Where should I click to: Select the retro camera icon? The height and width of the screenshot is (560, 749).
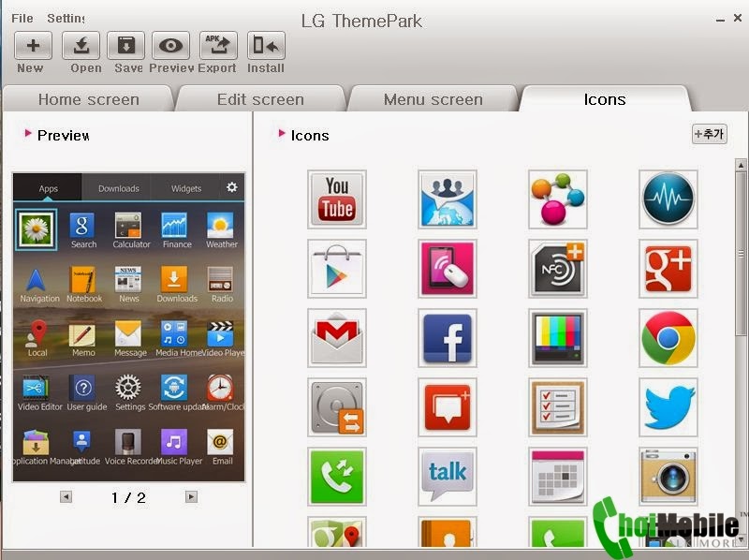pyautogui.click(x=668, y=477)
